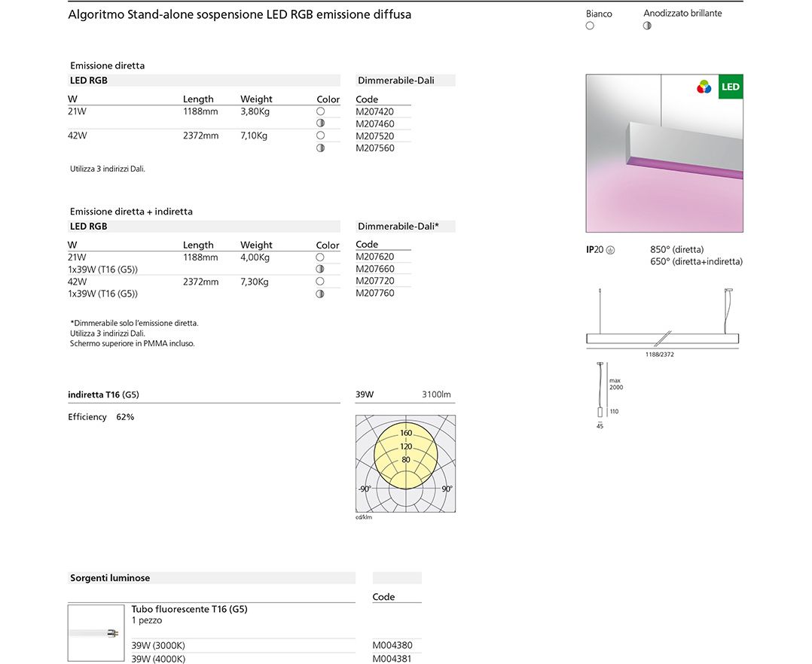812x664 pixels.
Task: Click the polar light distribution diagram
Action: pyautogui.click(x=405, y=464)
